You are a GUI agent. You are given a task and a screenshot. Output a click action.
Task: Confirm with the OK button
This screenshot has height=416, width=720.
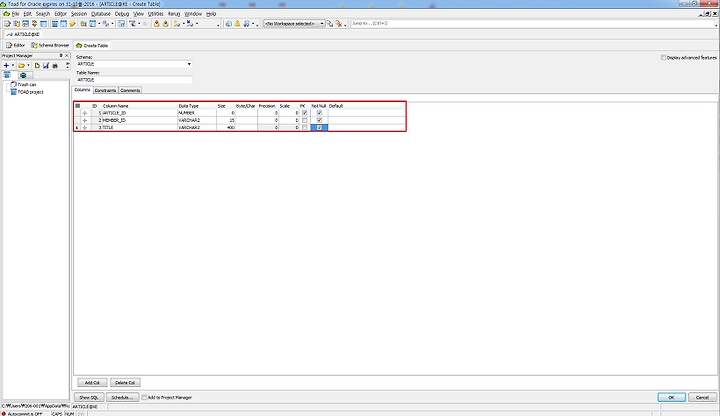point(671,398)
